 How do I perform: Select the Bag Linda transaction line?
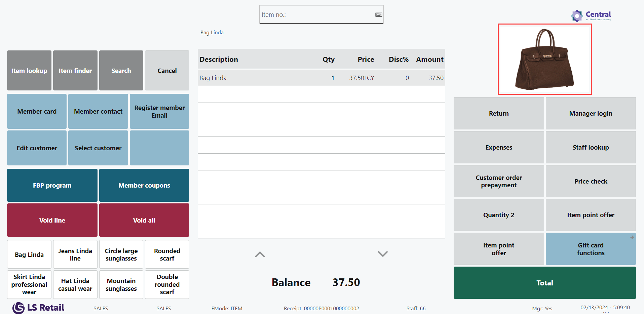(x=321, y=78)
